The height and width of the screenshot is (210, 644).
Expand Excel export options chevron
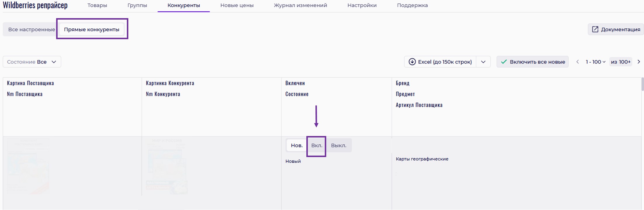483,62
